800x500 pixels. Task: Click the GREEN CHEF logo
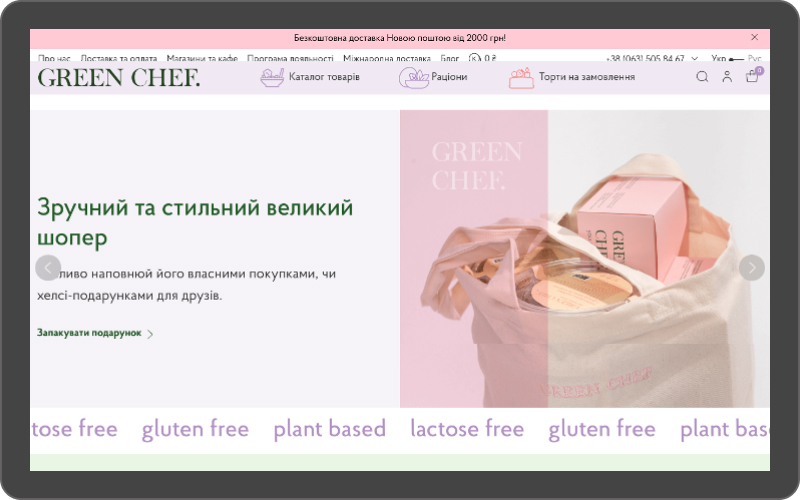pyautogui.click(x=119, y=78)
